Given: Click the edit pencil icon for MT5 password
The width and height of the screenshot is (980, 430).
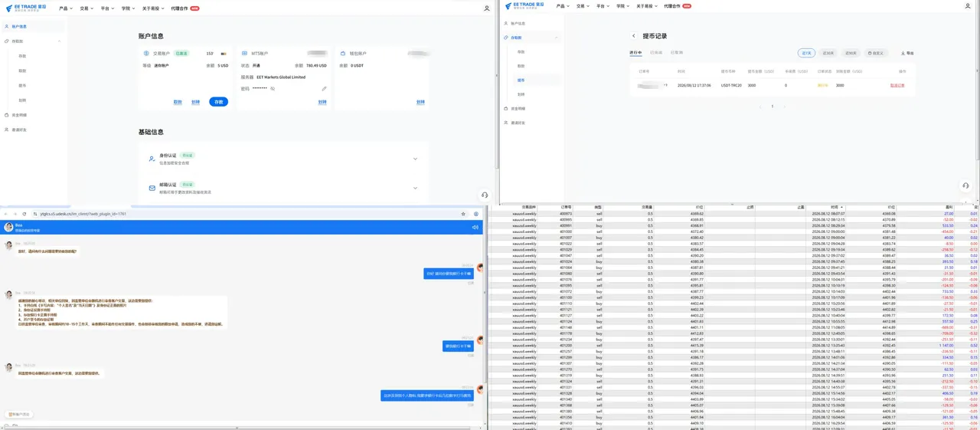Looking at the screenshot, I should pos(324,89).
